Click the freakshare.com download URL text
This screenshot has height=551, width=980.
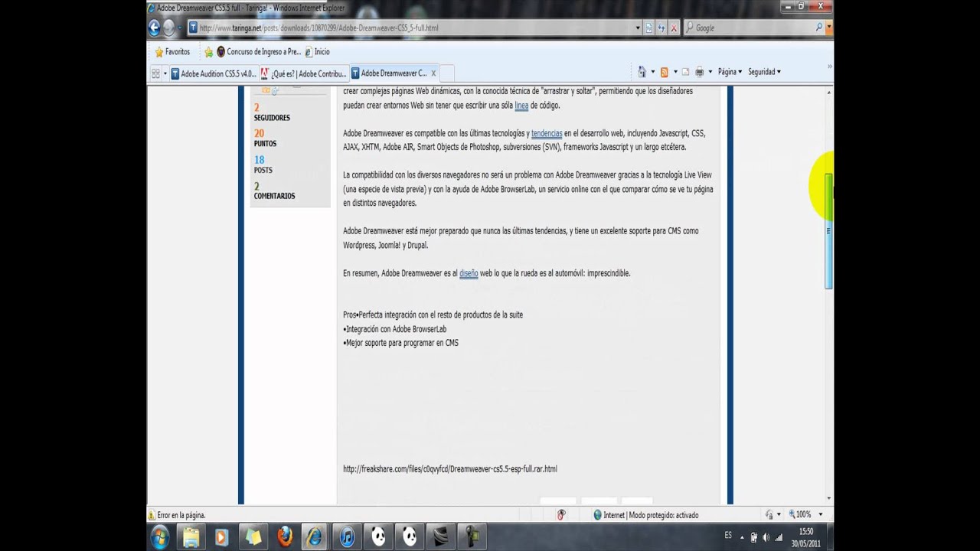pos(450,469)
